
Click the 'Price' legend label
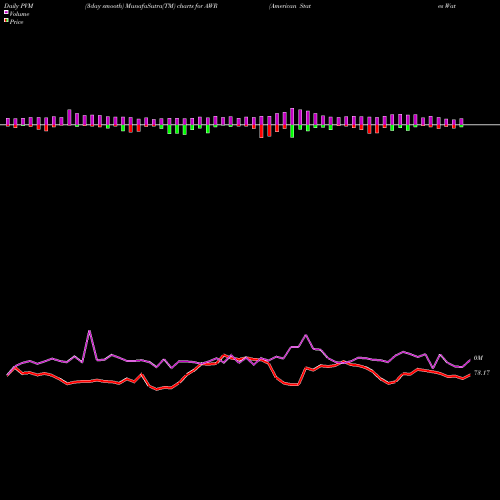pos(16,22)
